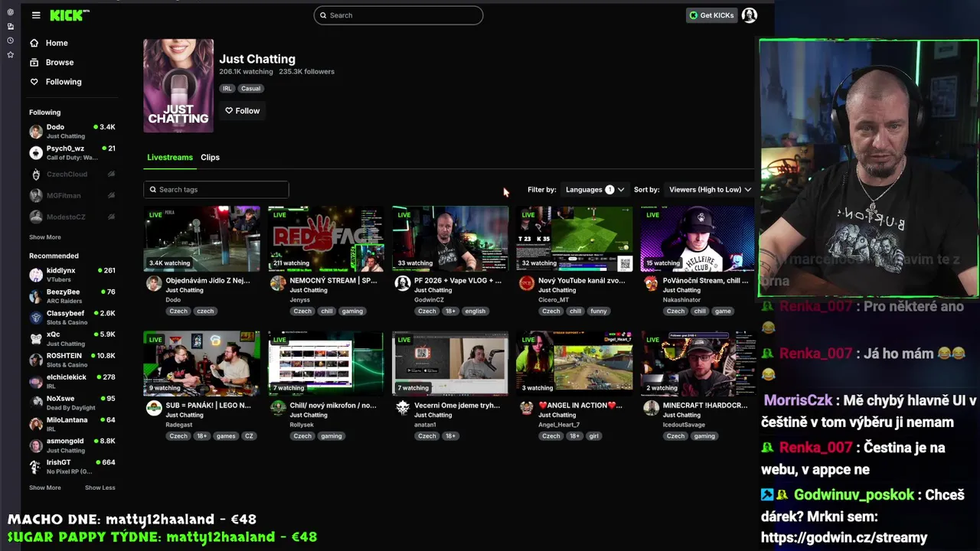980x551 pixels.
Task: Click the Jenyss streamer avatar under NEMOCNÝ STREAM
Action: coord(278,283)
